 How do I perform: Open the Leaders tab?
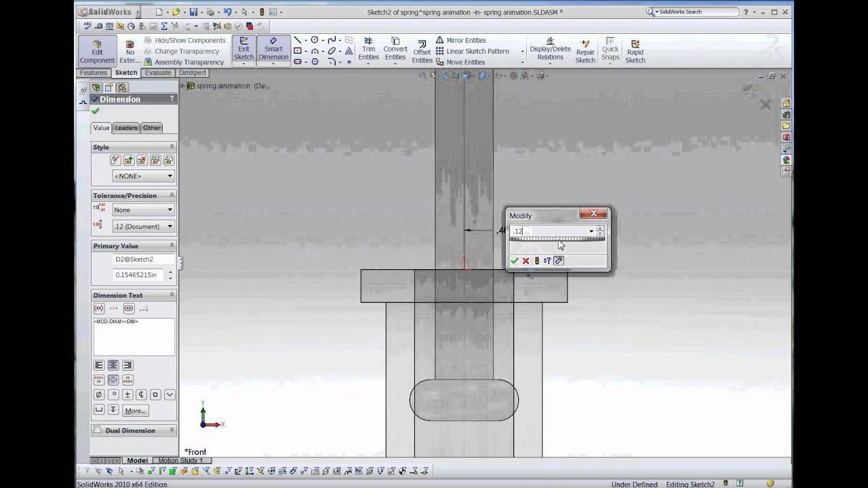click(126, 127)
